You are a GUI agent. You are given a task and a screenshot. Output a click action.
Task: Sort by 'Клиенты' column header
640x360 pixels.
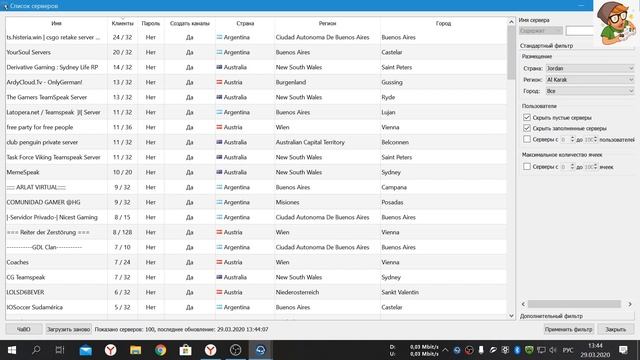click(122, 23)
